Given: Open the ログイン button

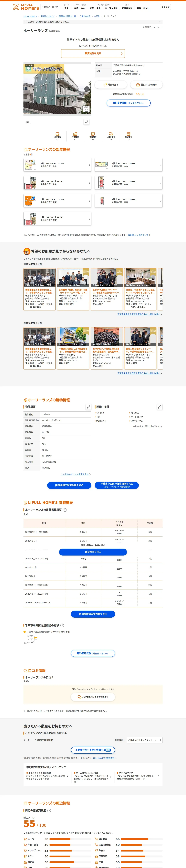Looking at the screenshot, I should pyautogui.click(x=165, y=7).
